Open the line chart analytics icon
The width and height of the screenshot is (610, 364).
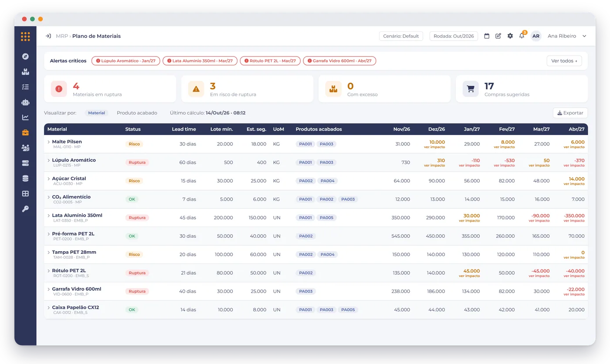pyautogui.click(x=25, y=118)
